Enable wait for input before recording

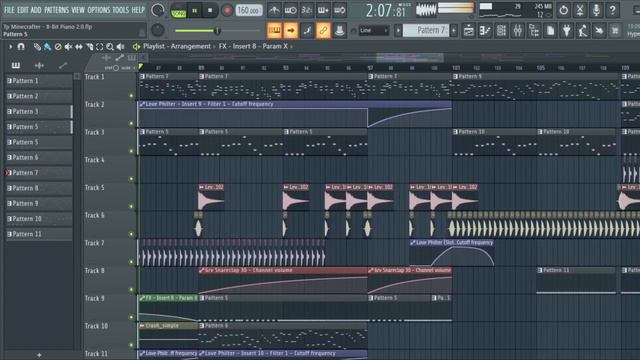[290, 10]
